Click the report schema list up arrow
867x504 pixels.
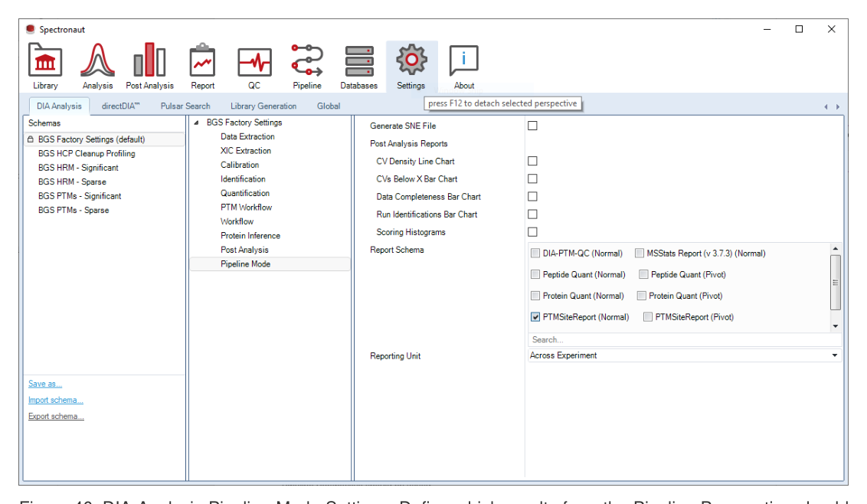(x=836, y=248)
